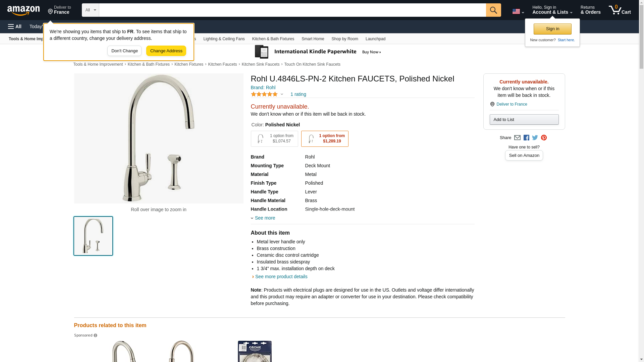The image size is (644, 362).
Task: Share on Facebook icon
Action: point(526,138)
